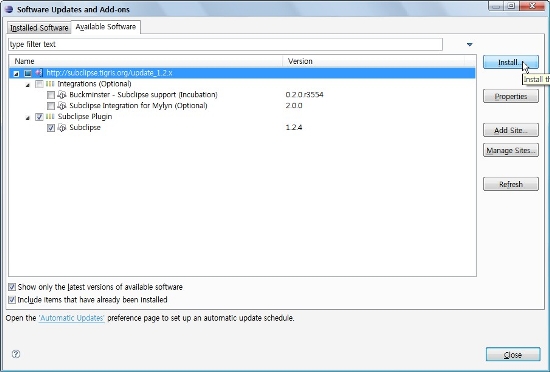Select the Integrations (Optional) row text
The image size is (550, 372).
(94, 84)
